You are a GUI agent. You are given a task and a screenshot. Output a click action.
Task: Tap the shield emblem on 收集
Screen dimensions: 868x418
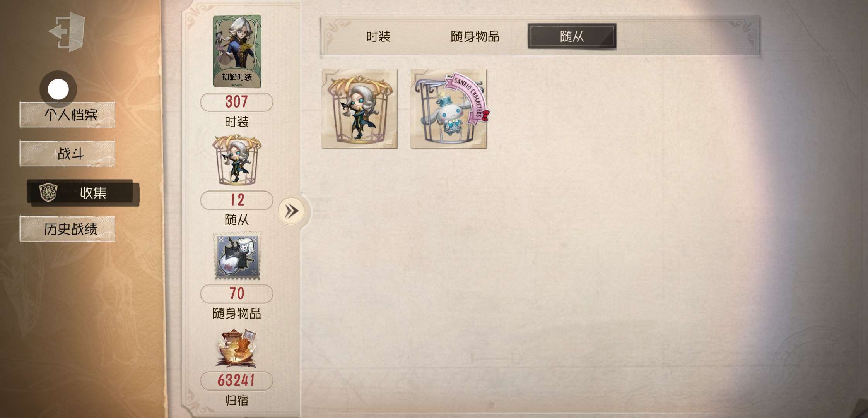48,192
